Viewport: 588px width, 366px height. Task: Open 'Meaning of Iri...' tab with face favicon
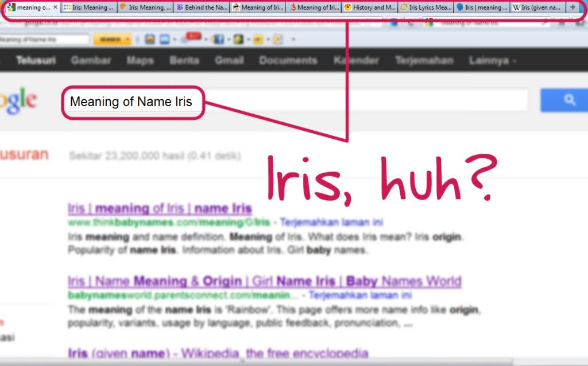[x=258, y=7]
